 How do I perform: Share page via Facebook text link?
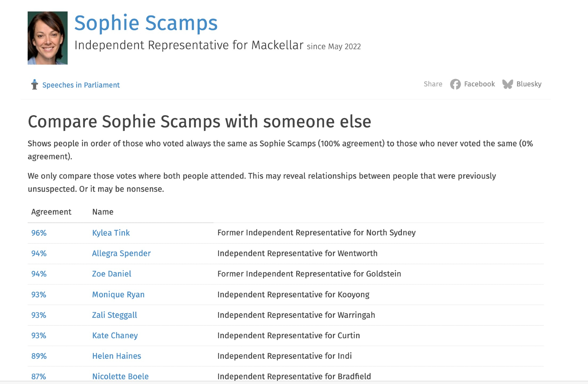point(479,84)
